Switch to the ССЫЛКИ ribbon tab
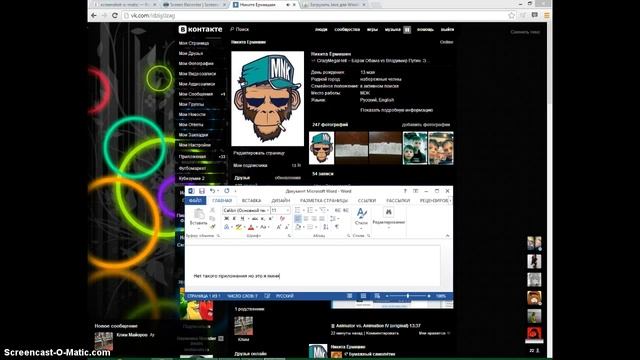 point(367,201)
